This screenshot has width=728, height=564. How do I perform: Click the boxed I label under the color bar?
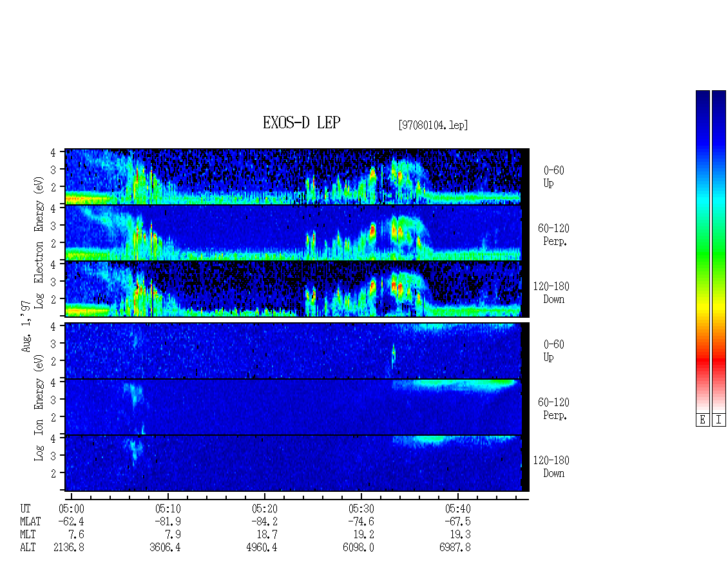click(x=719, y=420)
